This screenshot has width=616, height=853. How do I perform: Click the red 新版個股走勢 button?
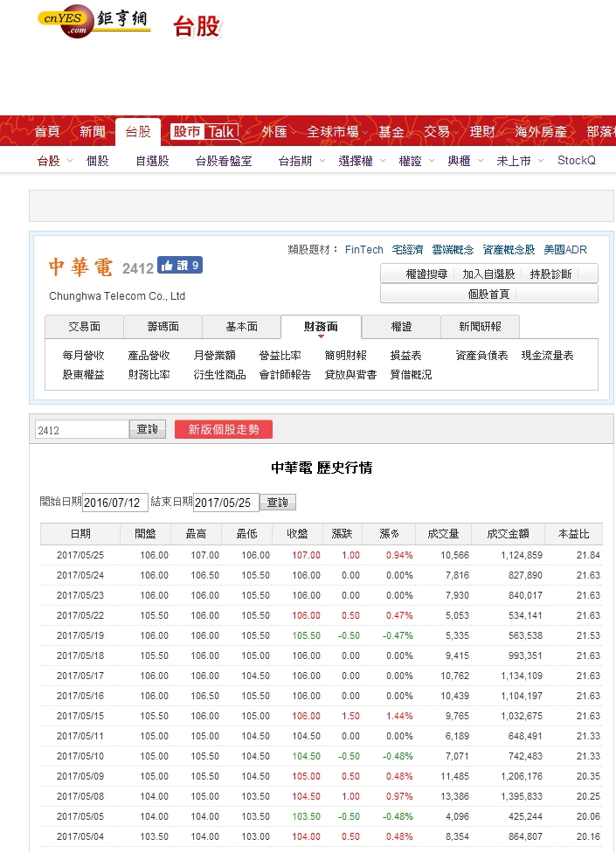[x=224, y=429]
